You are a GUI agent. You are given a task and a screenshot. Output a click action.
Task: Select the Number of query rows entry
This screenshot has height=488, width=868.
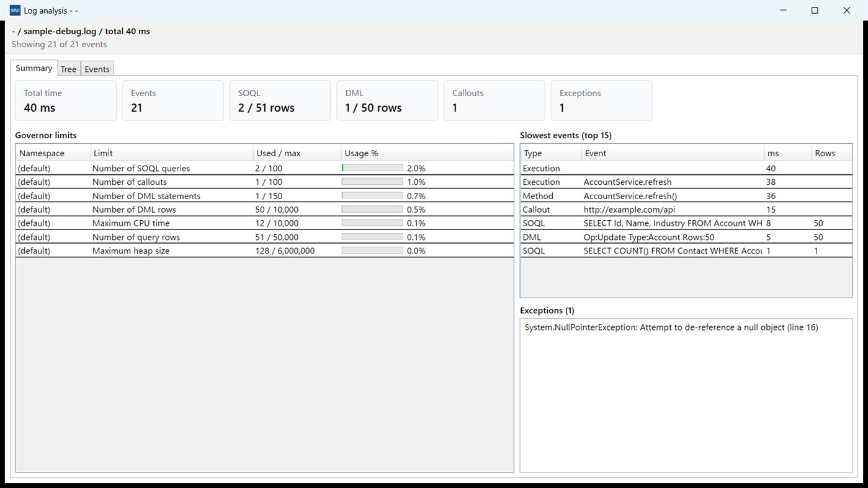pos(265,237)
